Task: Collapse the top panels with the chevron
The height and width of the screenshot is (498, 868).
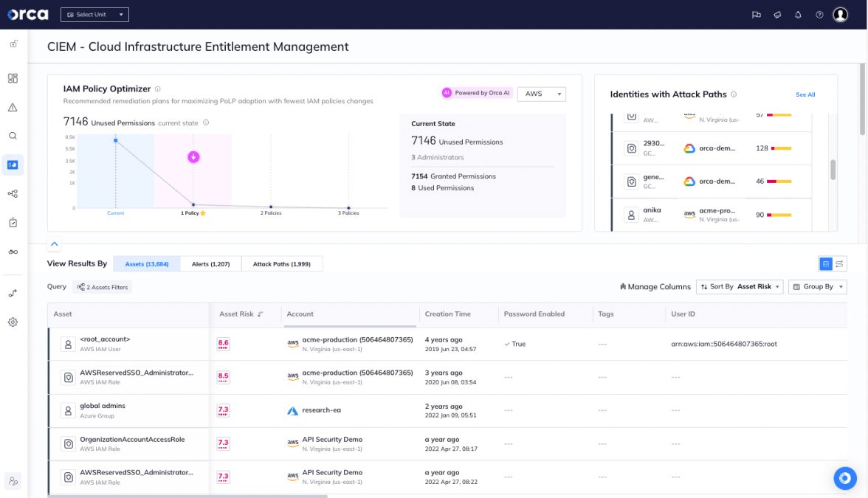Action: (55, 244)
